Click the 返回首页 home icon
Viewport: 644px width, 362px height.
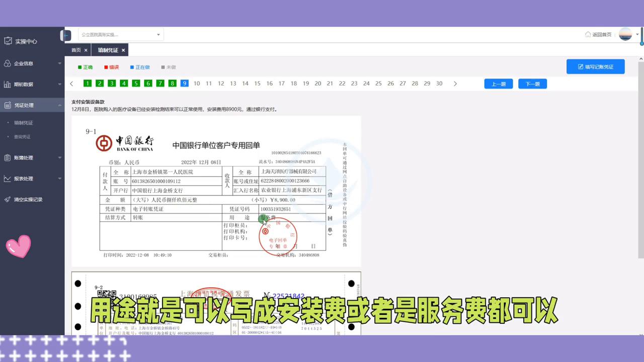click(588, 34)
